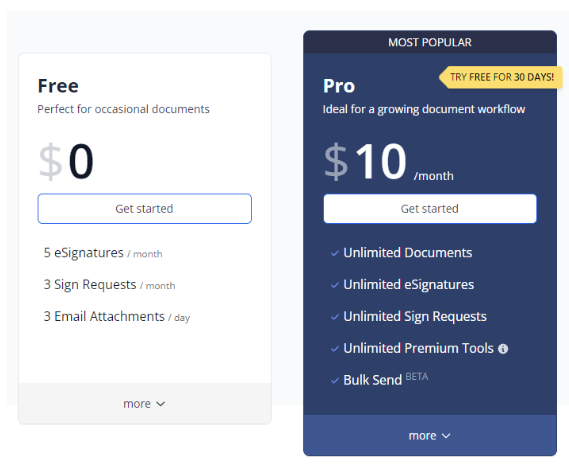The image size is (569, 466).
Task: Click the $0 price in the Free plan
Action: point(66,161)
